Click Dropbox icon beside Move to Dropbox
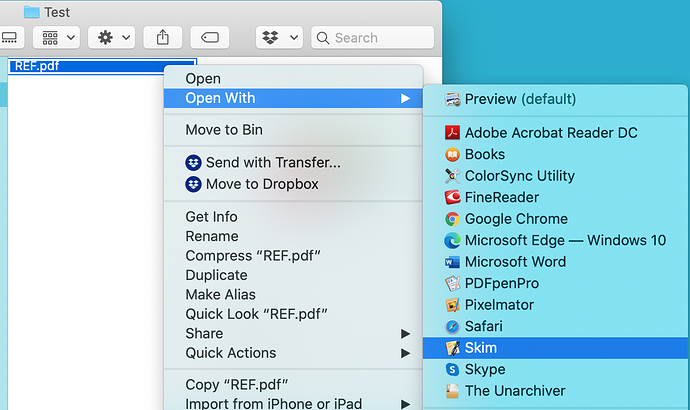690x410 pixels. click(x=193, y=184)
